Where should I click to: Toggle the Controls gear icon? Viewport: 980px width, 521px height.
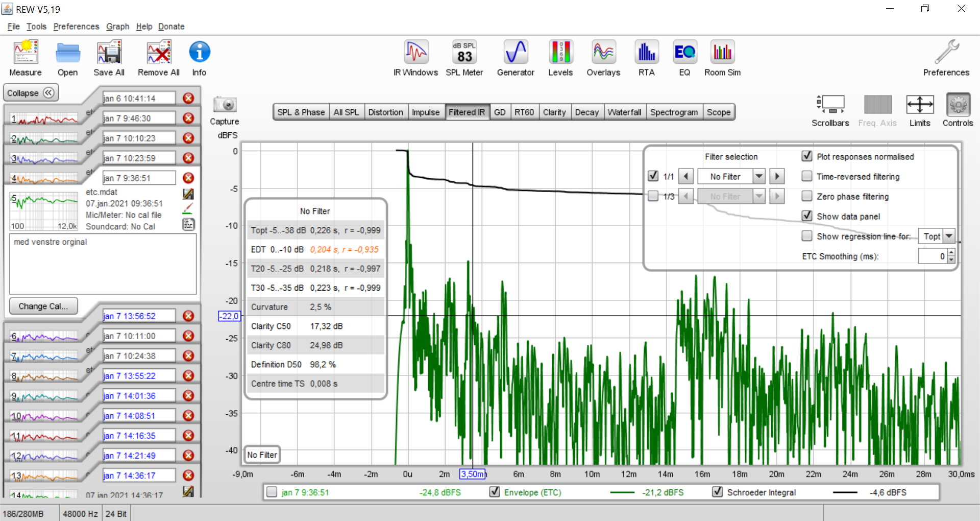coord(958,105)
